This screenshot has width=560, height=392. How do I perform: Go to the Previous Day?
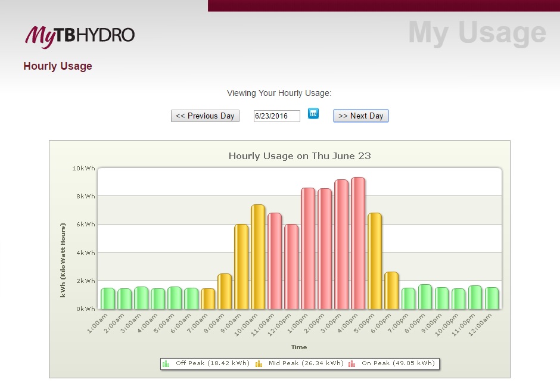[x=205, y=116]
